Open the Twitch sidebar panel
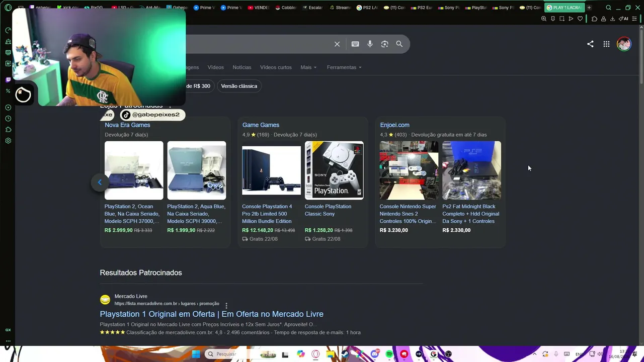Viewport: 644px width, 362px height. point(8,79)
